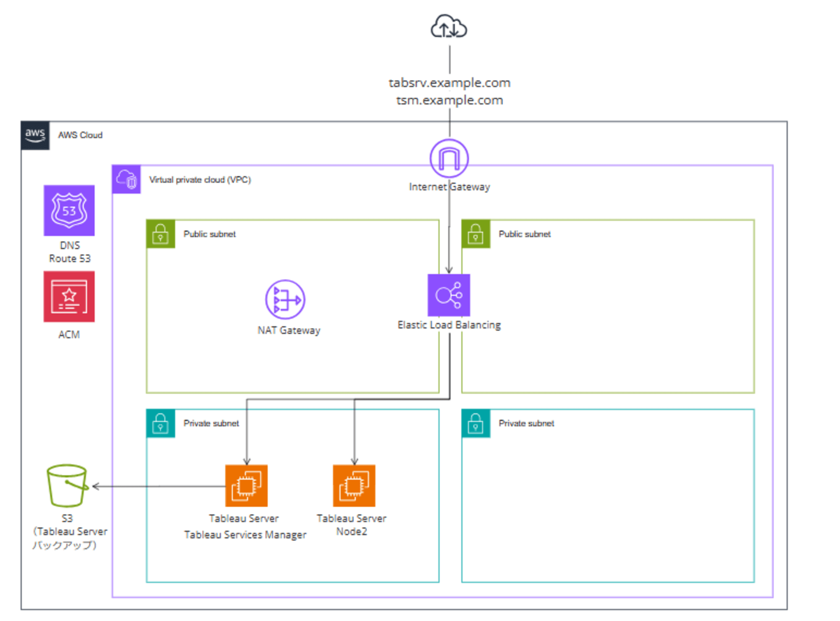840x621 pixels.
Task: Click the Virtual private cloud (VPC) label
Action: click(x=200, y=180)
